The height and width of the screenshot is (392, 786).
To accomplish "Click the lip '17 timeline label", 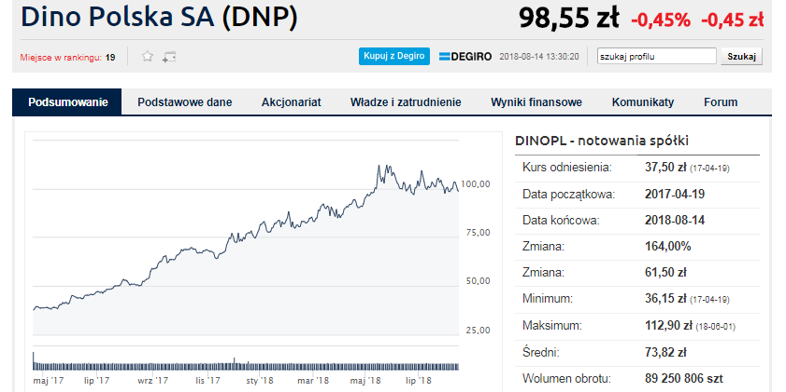I will [97, 380].
